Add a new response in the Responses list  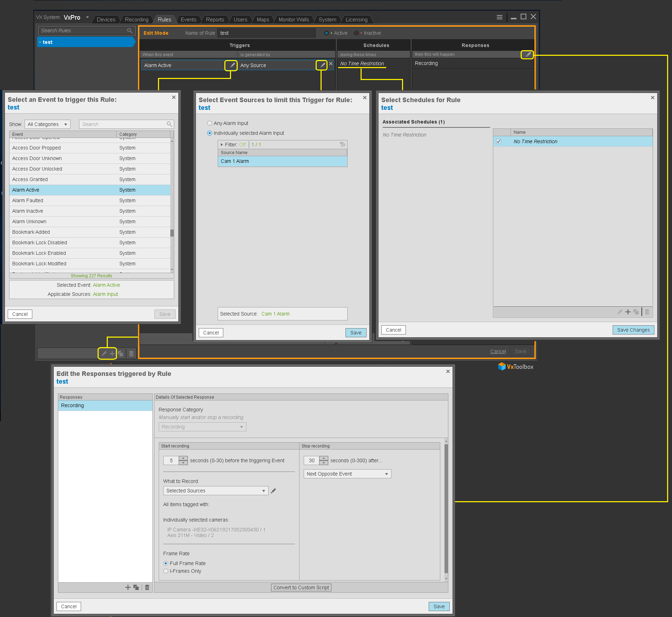coord(127,587)
